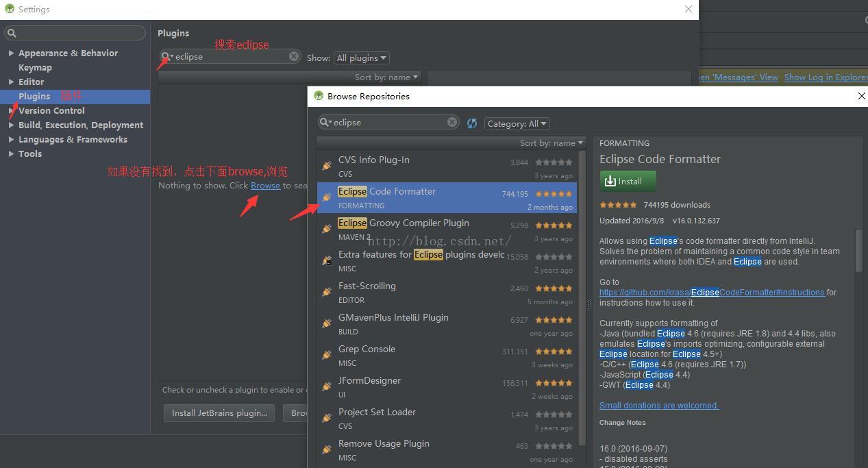Clear the Browse Repositories search field
Image resolution: width=868 pixels, height=468 pixels.
[x=452, y=122]
